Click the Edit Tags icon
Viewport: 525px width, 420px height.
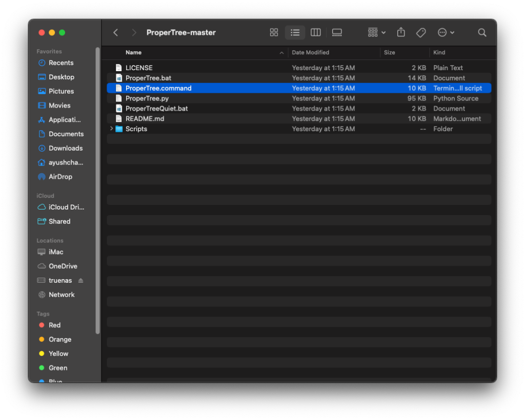(421, 32)
